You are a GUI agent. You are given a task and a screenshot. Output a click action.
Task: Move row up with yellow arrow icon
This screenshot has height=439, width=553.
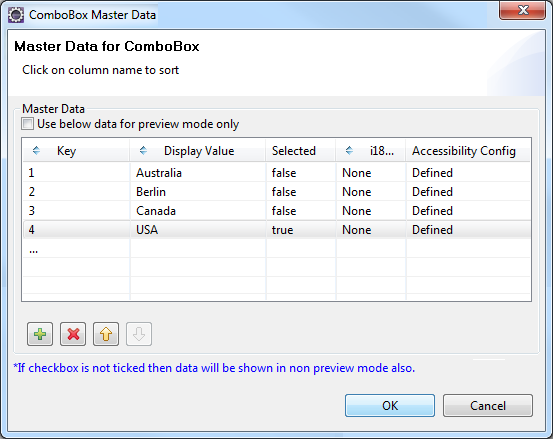(x=106, y=334)
